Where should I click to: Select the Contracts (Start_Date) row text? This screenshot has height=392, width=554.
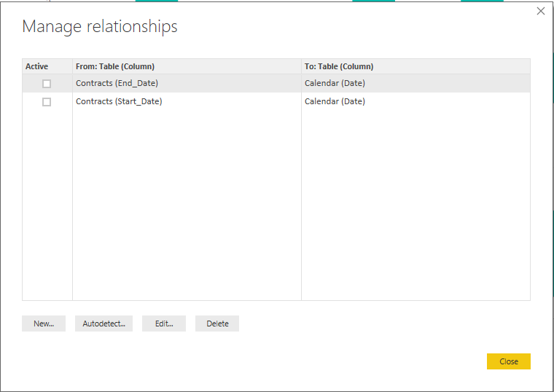click(x=119, y=102)
